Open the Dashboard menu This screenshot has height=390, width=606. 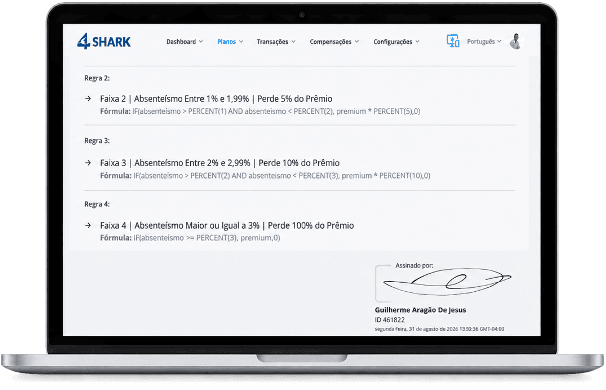pyautogui.click(x=184, y=41)
